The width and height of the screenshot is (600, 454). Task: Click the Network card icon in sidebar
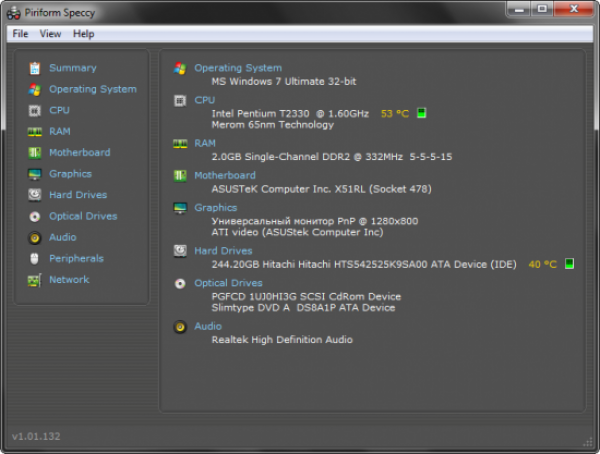click(x=34, y=280)
